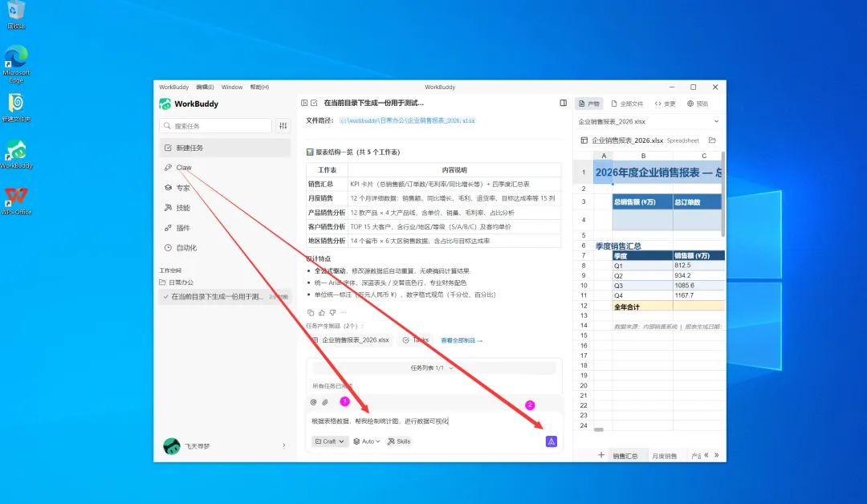The height and width of the screenshot is (504, 867).
Task: Open the 技能 (Skills) sidebar item
Action: pyautogui.click(x=182, y=208)
